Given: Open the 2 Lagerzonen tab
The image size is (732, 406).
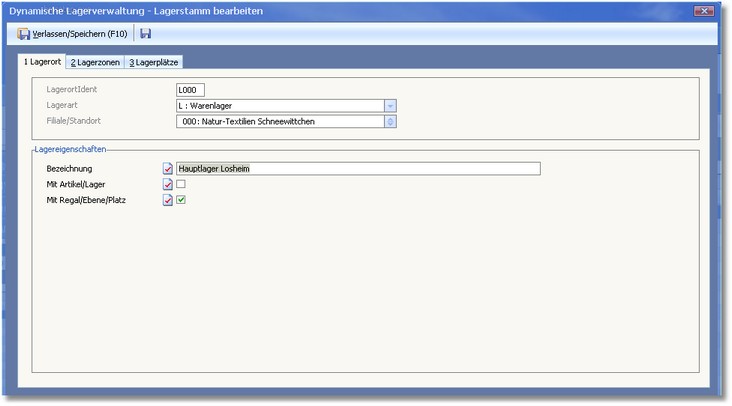Looking at the screenshot, I should [x=94, y=62].
